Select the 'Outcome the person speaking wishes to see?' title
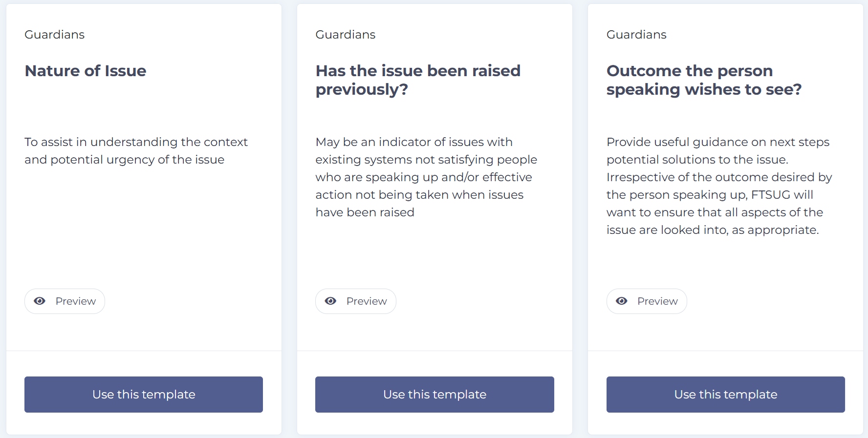Viewport: 868px width, 438px height. [x=704, y=80]
